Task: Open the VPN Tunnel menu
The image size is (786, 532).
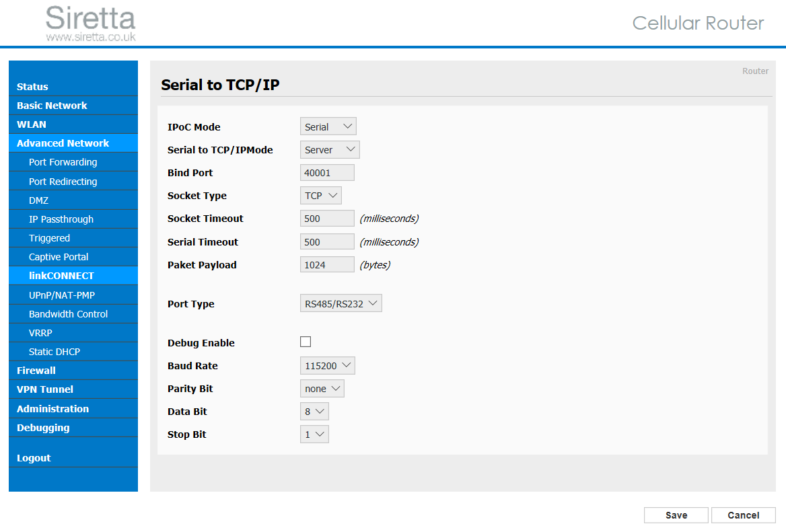Action: coord(73,389)
